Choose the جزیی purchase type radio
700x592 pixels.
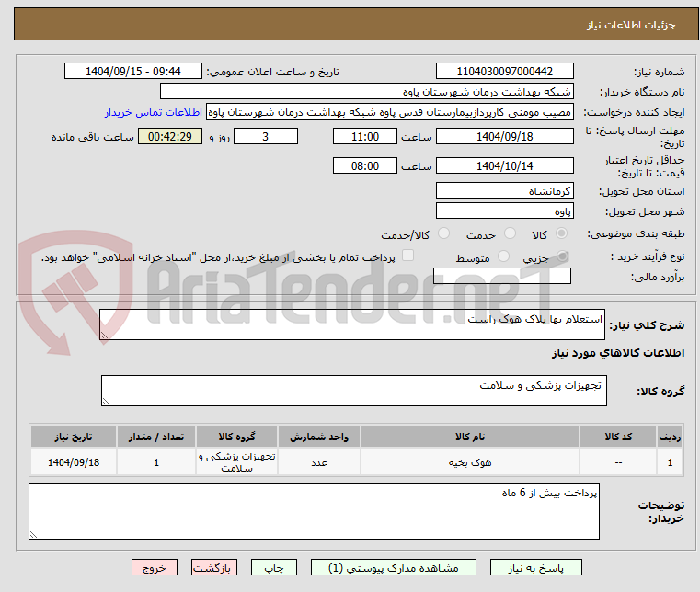[x=563, y=256]
